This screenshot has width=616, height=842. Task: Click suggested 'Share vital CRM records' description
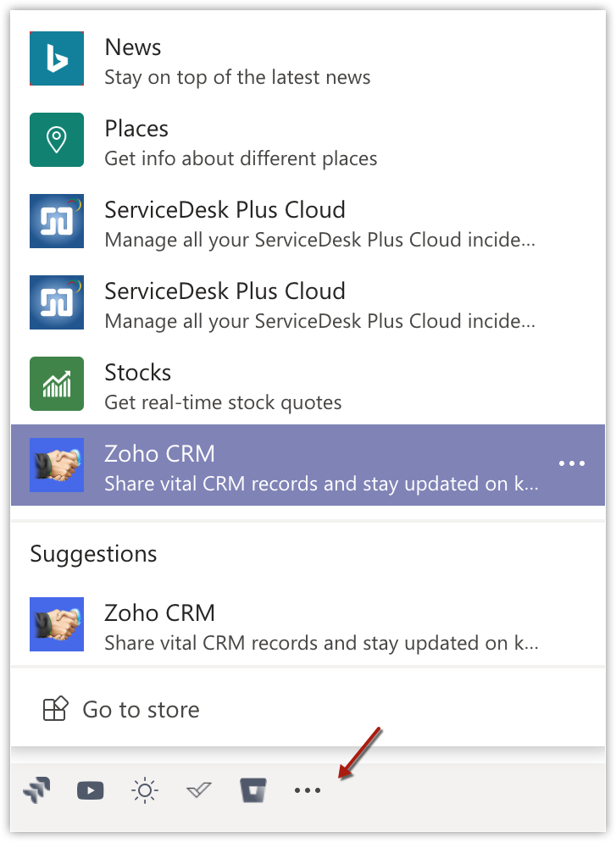click(x=321, y=643)
